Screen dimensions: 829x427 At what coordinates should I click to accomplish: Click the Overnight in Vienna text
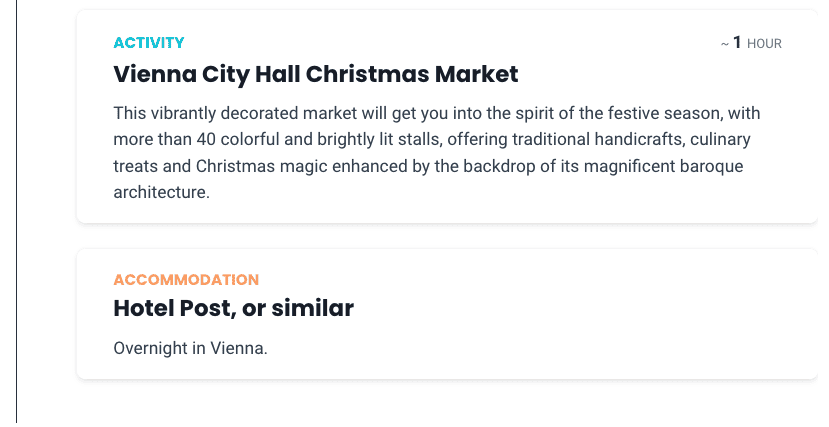point(190,348)
